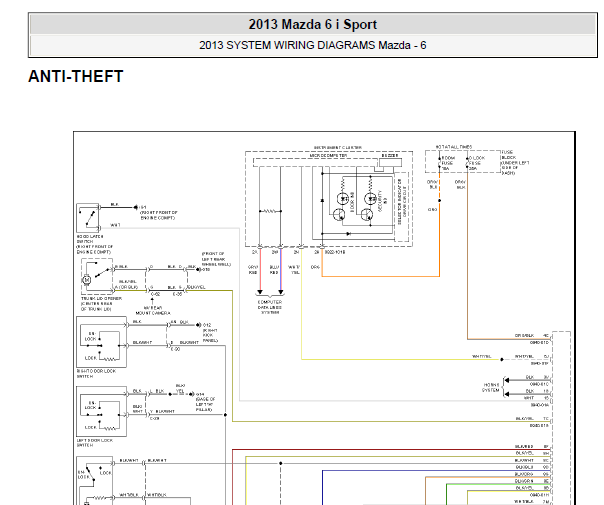Click the "TRUNK LID OPENER" label
Screen dimensions: 604x505
click(101, 304)
